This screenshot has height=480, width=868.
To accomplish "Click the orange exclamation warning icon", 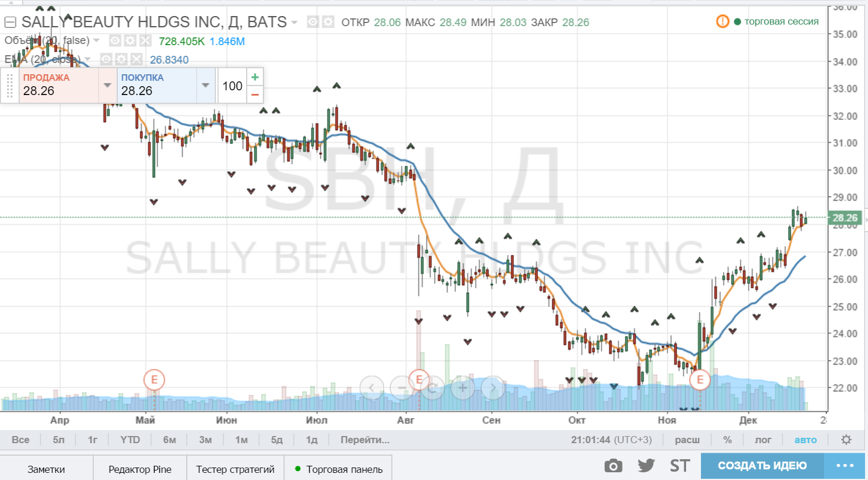I will pos(722,22).
